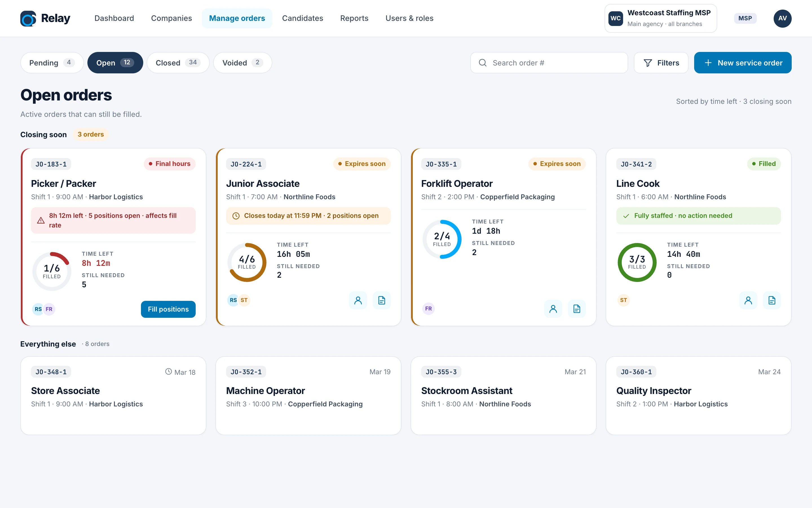
Task: Click the clock icon beside Mar 18
Action: coord(168,372)
